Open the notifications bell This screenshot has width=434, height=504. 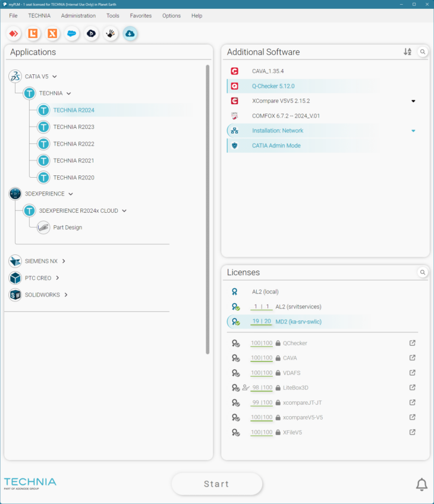click(422, 484)
